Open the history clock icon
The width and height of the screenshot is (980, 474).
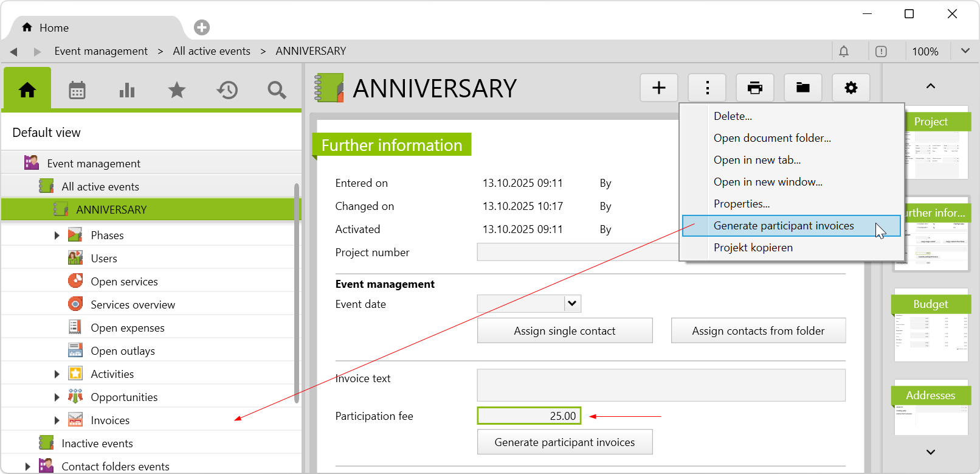(227, 91)
